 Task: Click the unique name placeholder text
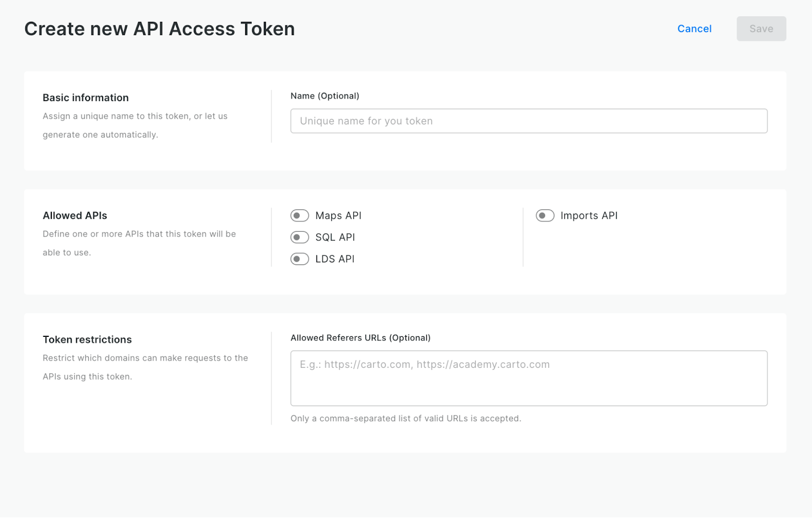coord(366,121)
